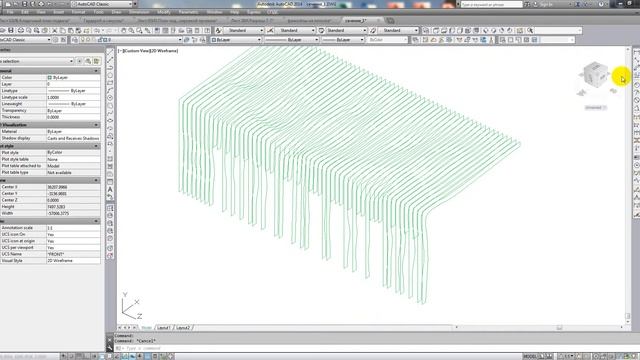Collapse the Plot style section
The width and height of the screenshot is (640, 360).
(x=96, y=146)
